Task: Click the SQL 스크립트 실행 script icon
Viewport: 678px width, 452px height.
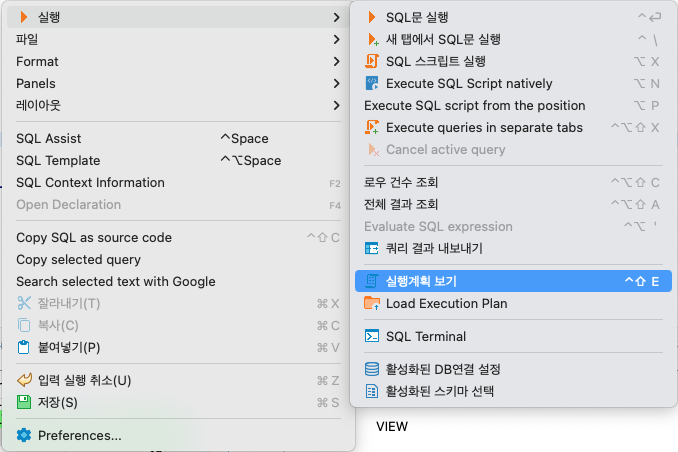Action: [372, 61]
